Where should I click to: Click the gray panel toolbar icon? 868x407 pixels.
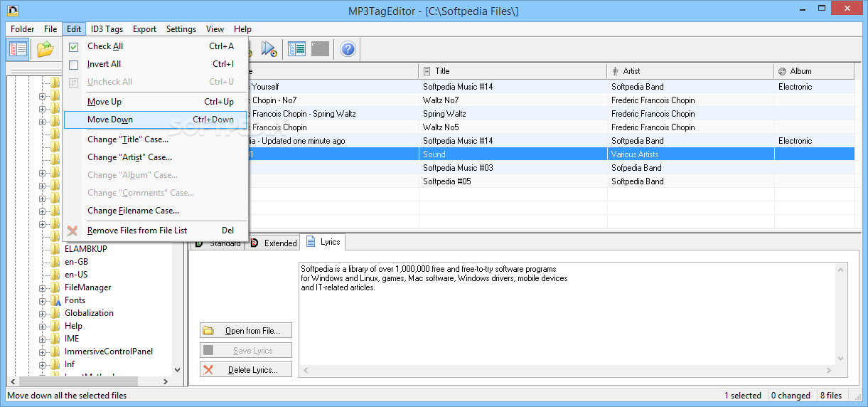coord(321,49)
